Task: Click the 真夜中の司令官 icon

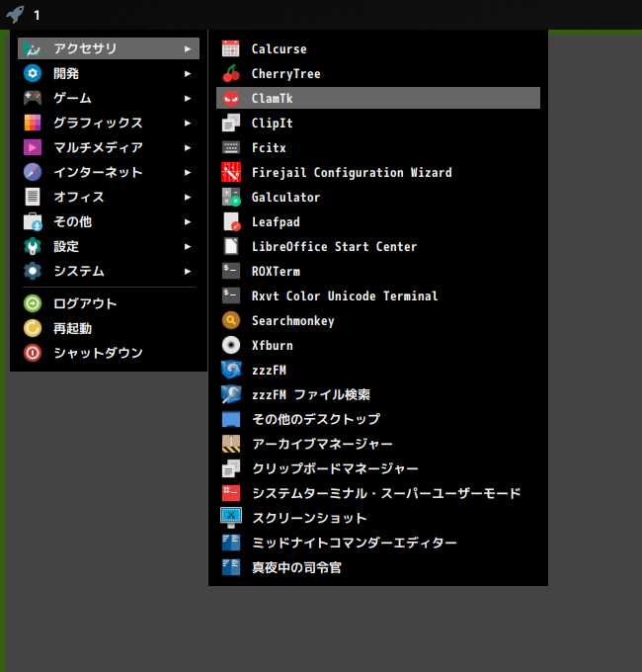Action: [x=231, y=567]
